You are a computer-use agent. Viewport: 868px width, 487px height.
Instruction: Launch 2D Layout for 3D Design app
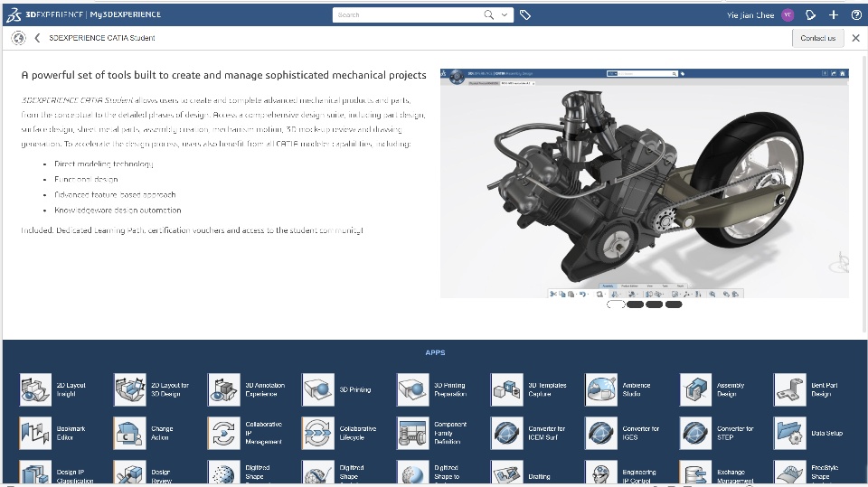click(129, 389)
